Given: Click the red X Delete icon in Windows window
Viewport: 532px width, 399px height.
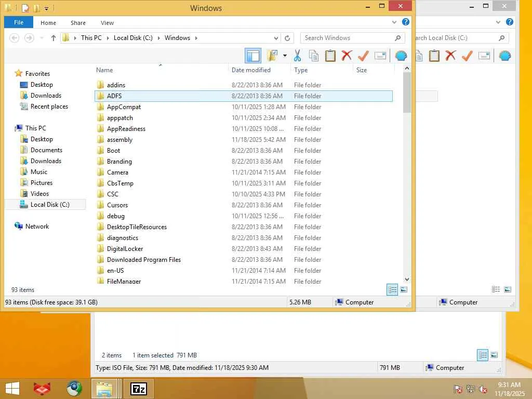Looking at the screenshot, I should tap(347, 56).
